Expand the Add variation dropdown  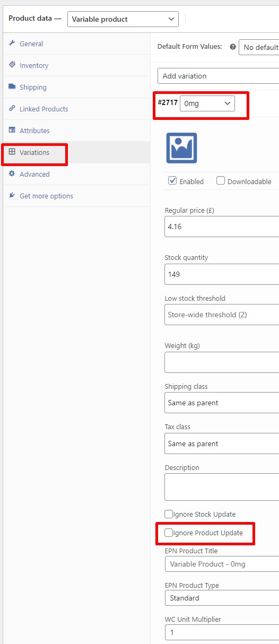[218, 76]
